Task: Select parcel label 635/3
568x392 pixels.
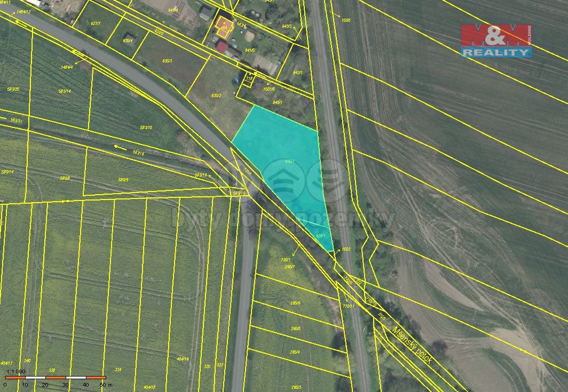Action: pyautogui.click(x=167, y=61)
